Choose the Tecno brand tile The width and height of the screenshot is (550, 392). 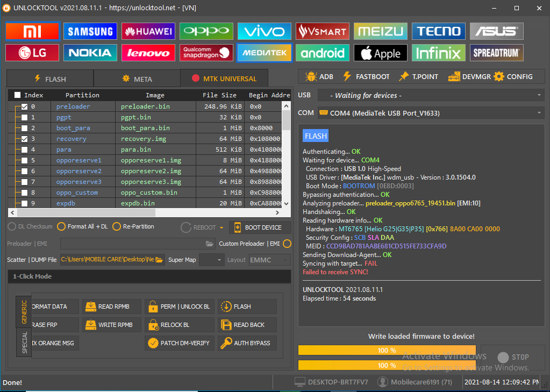point(439,31)
